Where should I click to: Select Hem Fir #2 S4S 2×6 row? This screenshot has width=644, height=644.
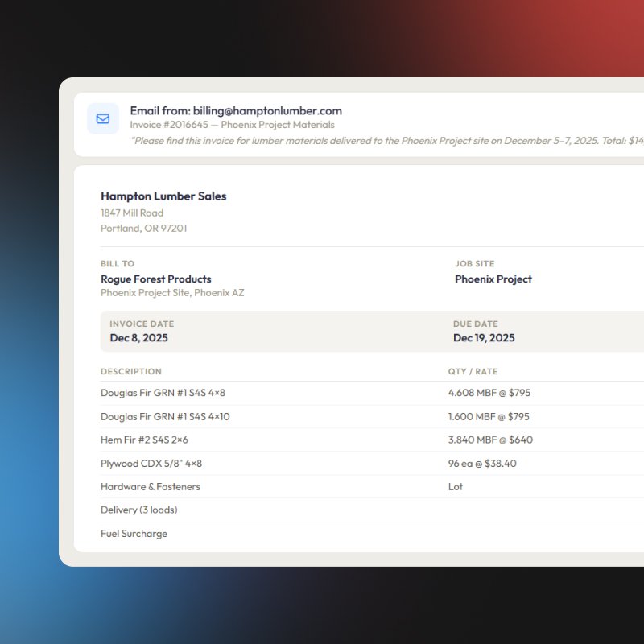(372, 440)
